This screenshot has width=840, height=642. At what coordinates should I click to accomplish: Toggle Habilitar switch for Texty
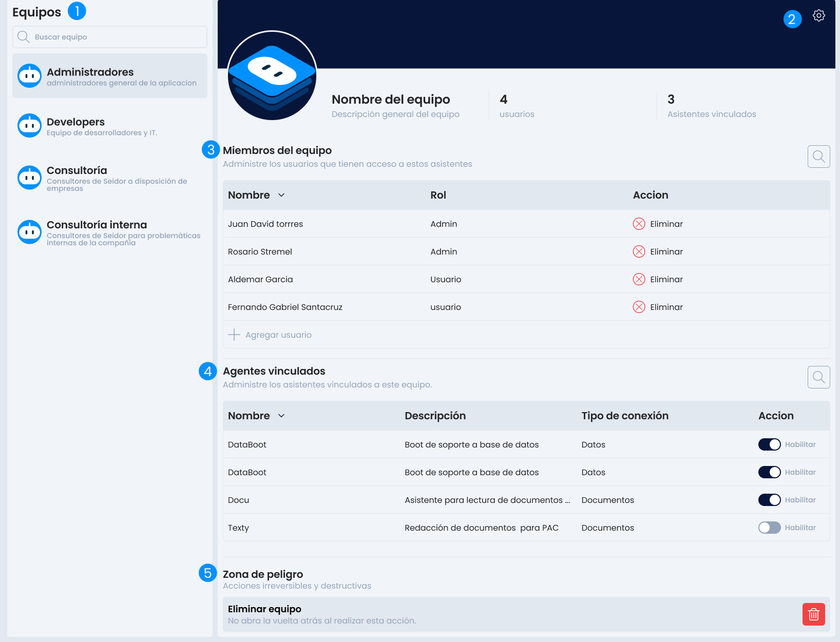(x=769, y=528)
